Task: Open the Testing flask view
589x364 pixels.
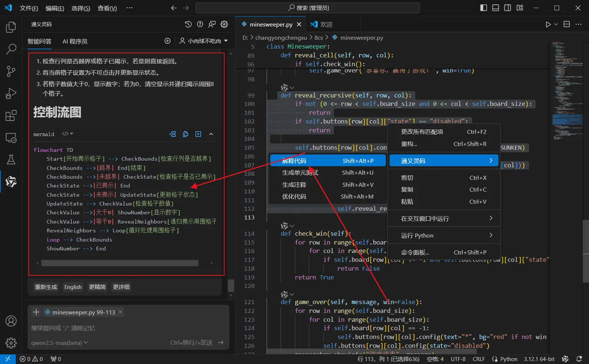Action: 11,159
